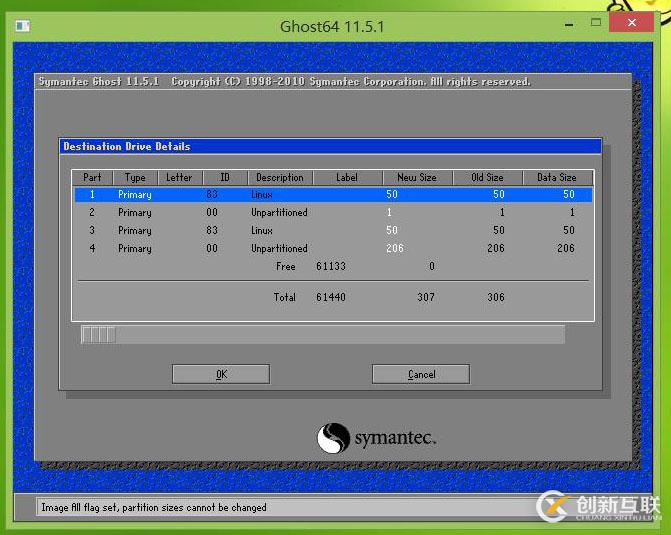
Task: Click New Size value 206 of partition 4
Action: [x=395, y=248]
